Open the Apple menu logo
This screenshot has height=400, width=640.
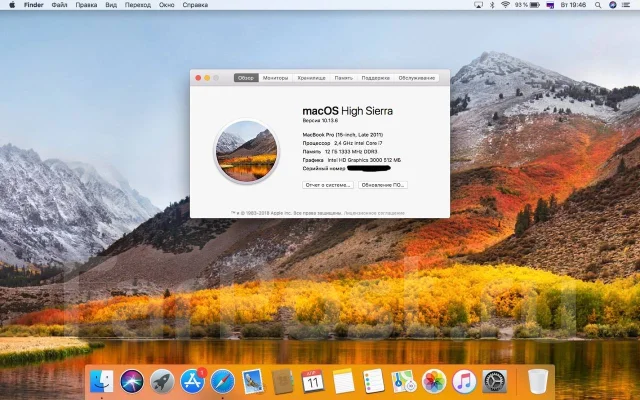click(x=12, y=5)
